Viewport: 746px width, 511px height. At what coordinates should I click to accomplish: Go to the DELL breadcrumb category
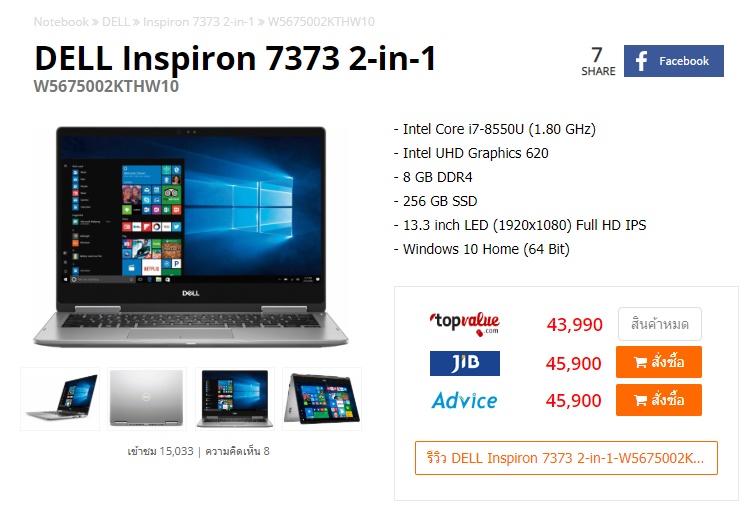click(x=116, y=22)
